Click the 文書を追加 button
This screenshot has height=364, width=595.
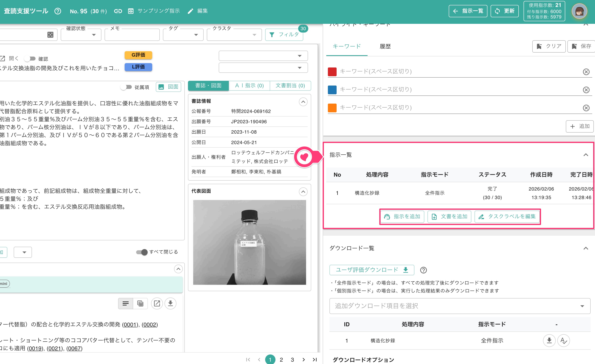click(x=449, y=217)
